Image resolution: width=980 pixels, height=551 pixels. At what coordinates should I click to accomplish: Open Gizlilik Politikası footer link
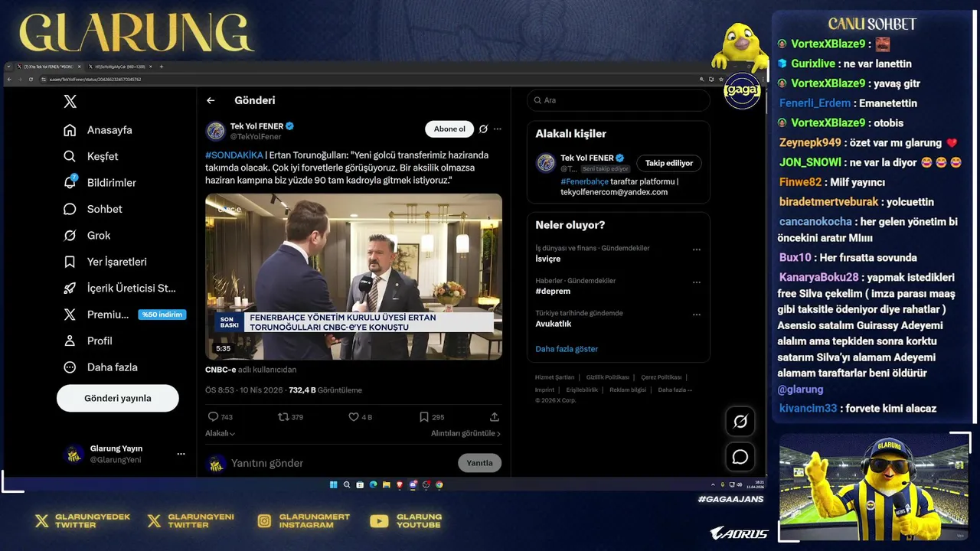pos(607,377)
